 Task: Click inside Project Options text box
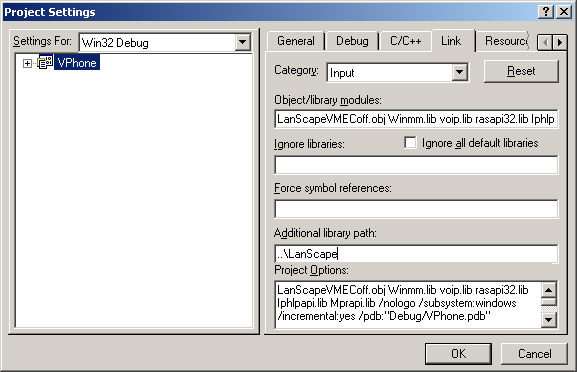(x=408, y=304)
